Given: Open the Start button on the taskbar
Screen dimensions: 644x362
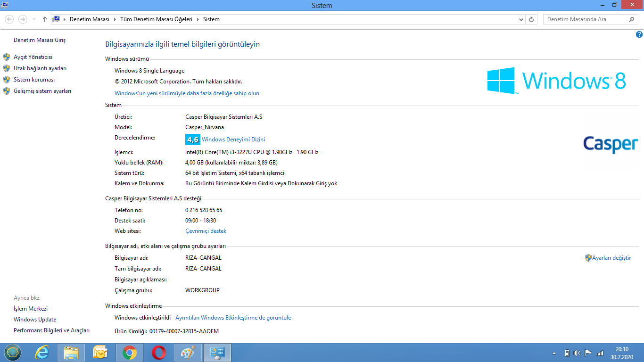Looking at the screenshot, I should (x=12, y=353).
